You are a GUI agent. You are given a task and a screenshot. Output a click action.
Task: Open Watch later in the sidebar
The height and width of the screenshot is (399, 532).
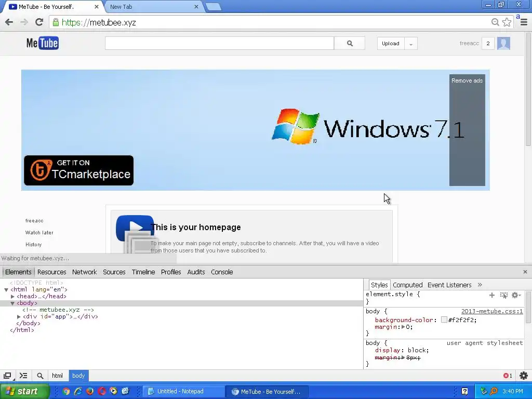point(39,232)
